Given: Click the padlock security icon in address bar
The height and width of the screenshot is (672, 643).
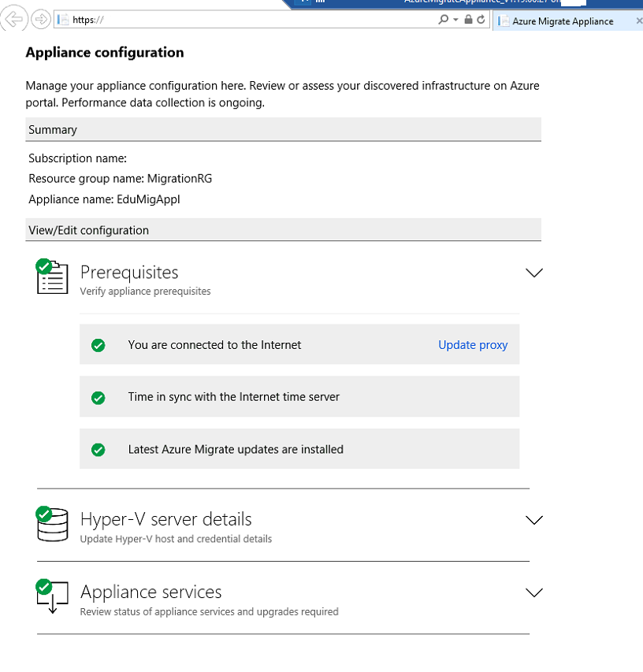Looking at the screenshot, I should pos(469,20).
